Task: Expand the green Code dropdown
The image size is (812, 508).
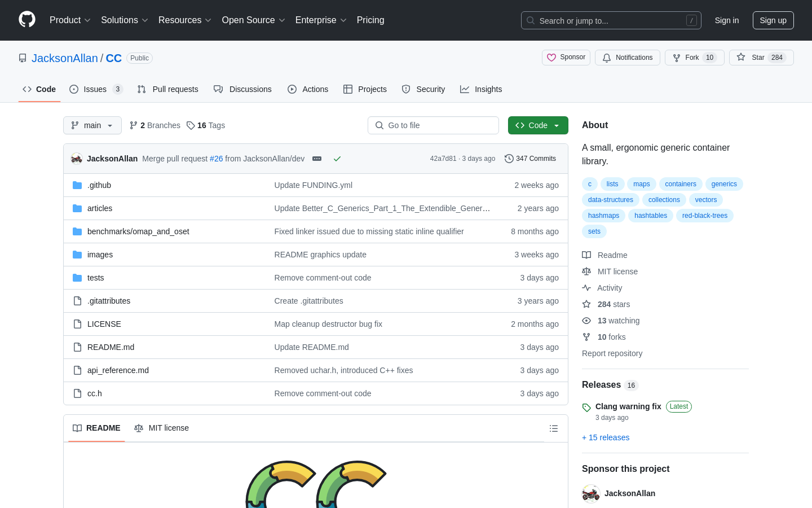Action: click(x=538, y=125)
